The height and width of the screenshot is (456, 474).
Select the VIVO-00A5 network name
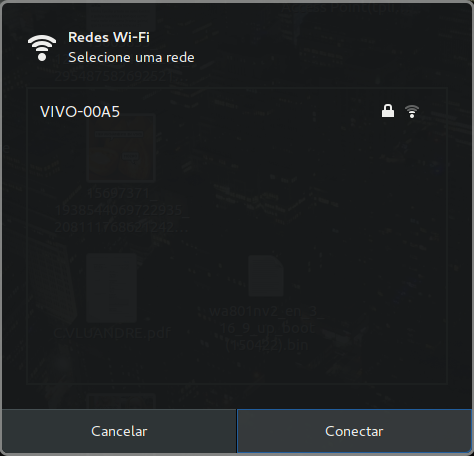(x=80, y=112)
